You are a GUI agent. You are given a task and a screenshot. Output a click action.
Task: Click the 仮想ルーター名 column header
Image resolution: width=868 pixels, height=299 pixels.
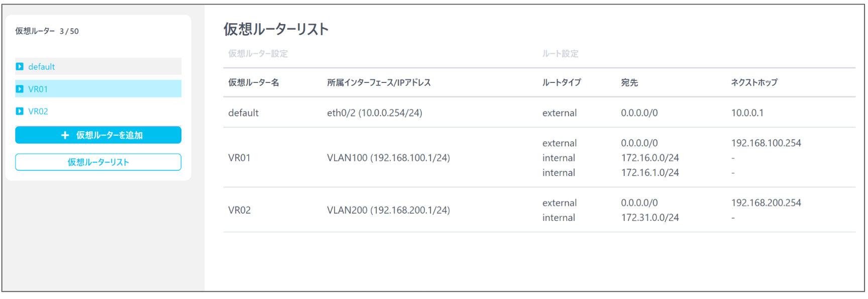tap(254, 82)
